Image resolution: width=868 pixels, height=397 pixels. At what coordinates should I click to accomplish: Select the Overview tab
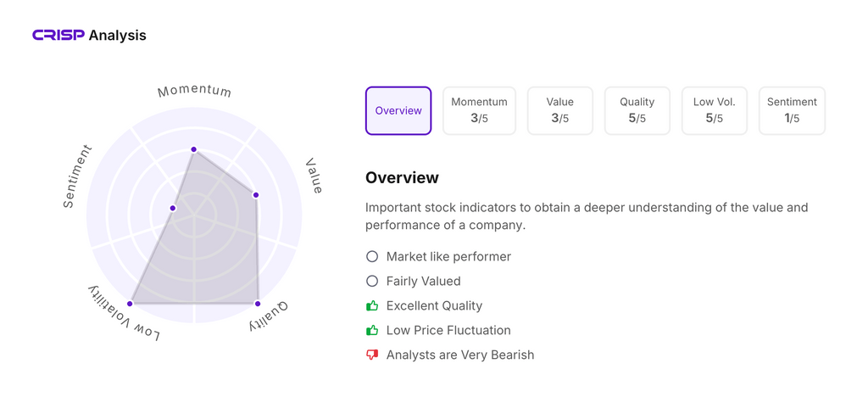(x=398, y=110)
